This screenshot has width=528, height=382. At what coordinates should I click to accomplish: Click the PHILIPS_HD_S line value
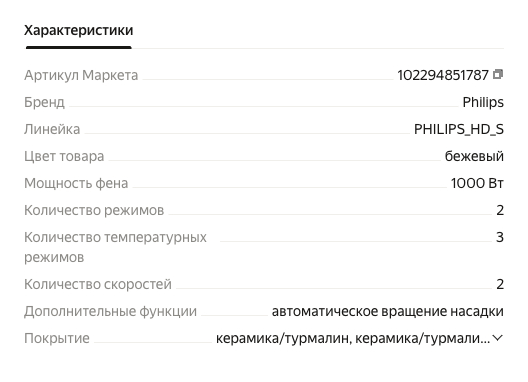pyautogui.click(x=459, y=129)
